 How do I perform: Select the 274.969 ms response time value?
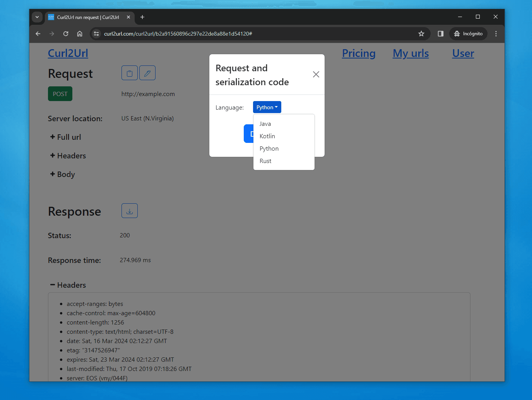click(x=135, y=260)
